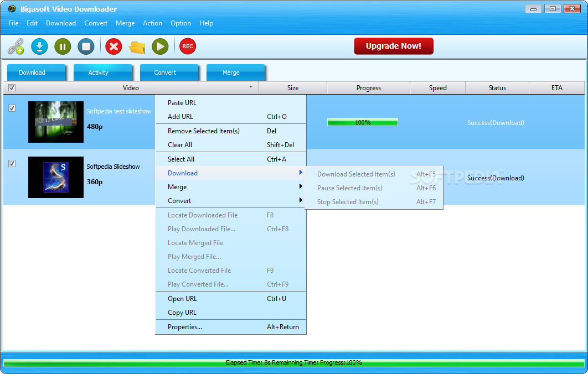
Task: Choose Remove Selected Item(s) in context menu
Action: point(231,131)
